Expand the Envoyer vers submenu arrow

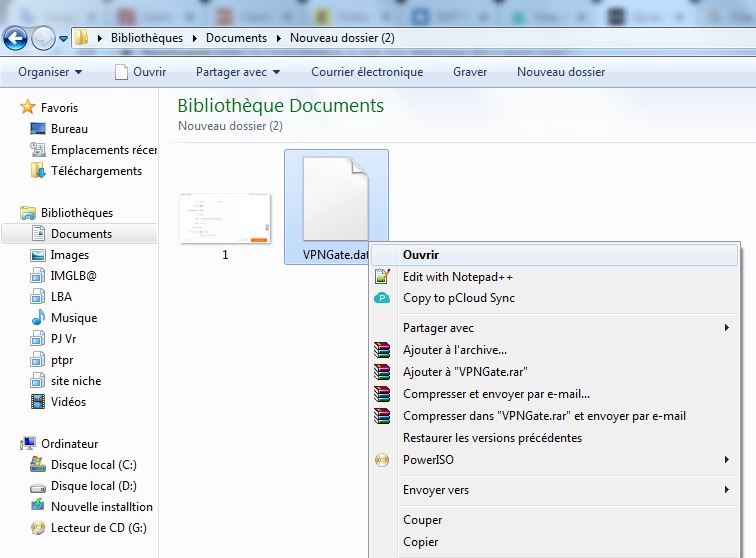coord(727,490)
